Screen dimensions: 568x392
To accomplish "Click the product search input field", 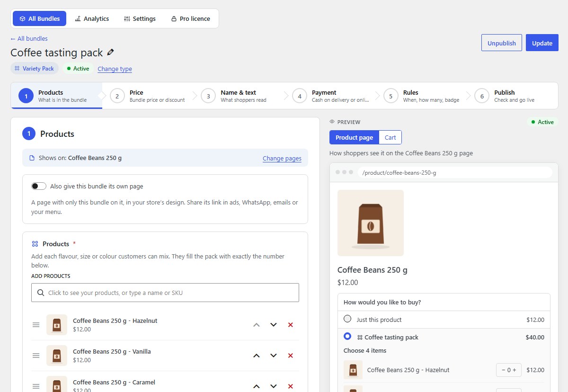I will tap(165, 293).
